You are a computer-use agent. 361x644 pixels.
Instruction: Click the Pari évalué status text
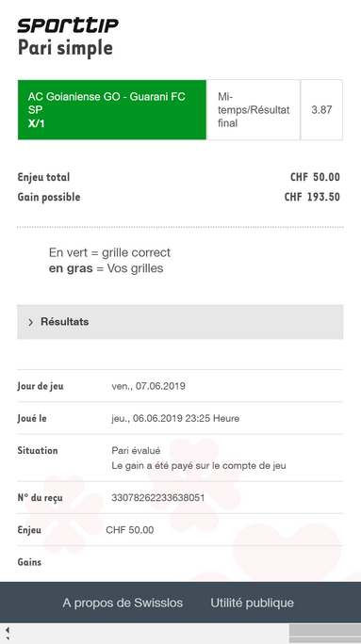pyautogui.click(x=136, y=451)
